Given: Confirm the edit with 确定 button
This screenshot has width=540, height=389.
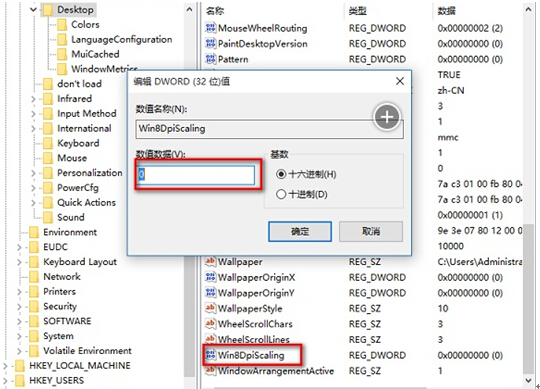Looking at the screenshot, I should [300, 231].
